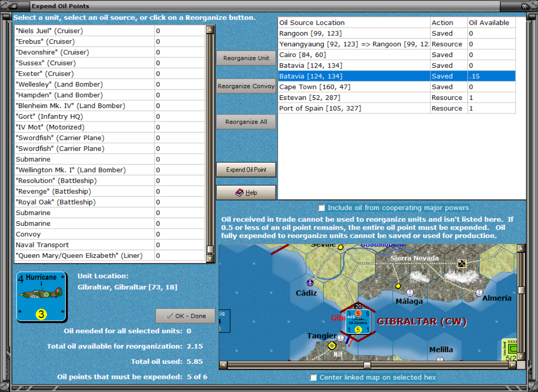Enable Include oil from cooperating major powers
The image size is (538, 392).
(321, 208)
